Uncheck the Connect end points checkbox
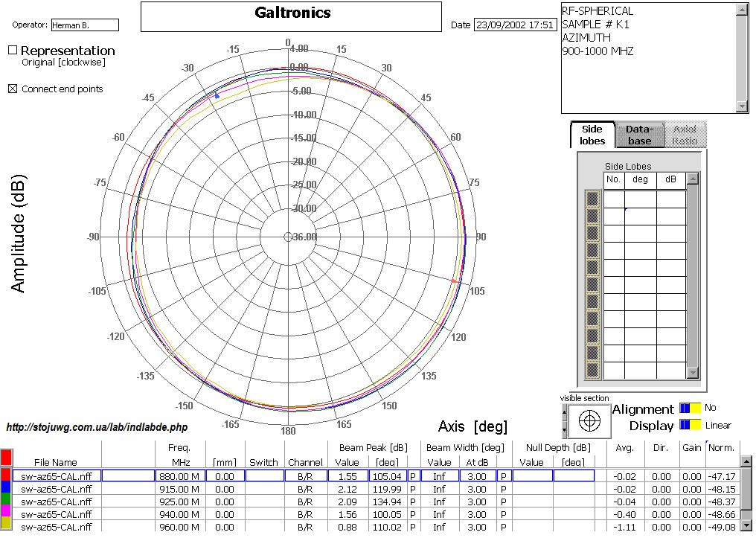756x538 pixels. click(x=13, y=89)
